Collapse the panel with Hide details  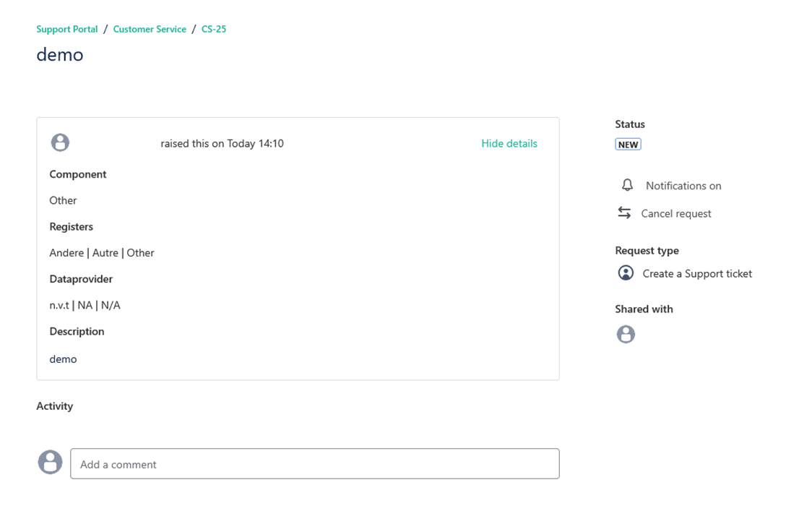509,143
